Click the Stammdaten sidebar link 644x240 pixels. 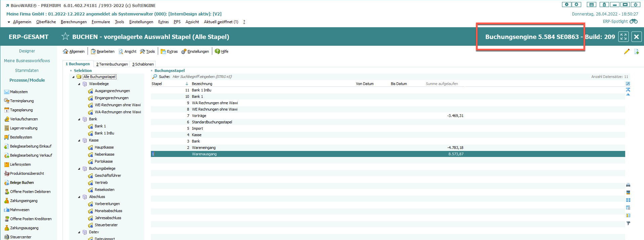click(27, 71)
